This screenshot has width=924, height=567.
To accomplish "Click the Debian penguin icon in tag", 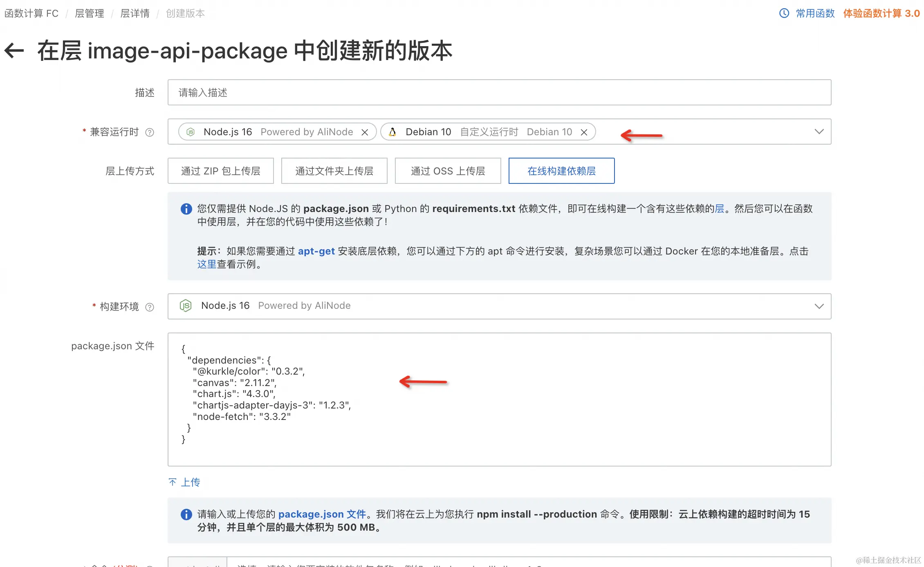I will pyautogui.click(x=392, y=132).
